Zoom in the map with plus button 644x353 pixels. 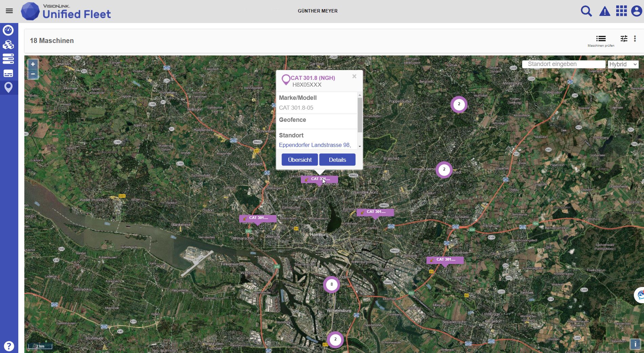[x=33, y=64]
